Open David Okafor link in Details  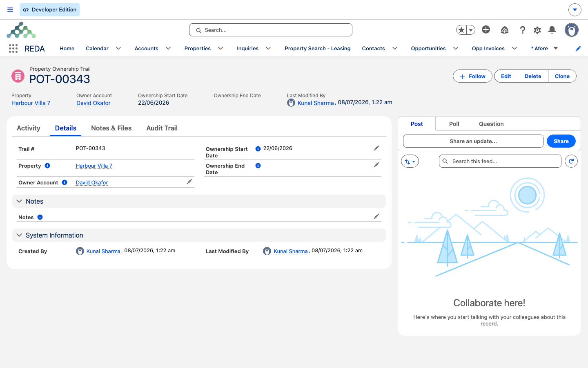[92, 182]
